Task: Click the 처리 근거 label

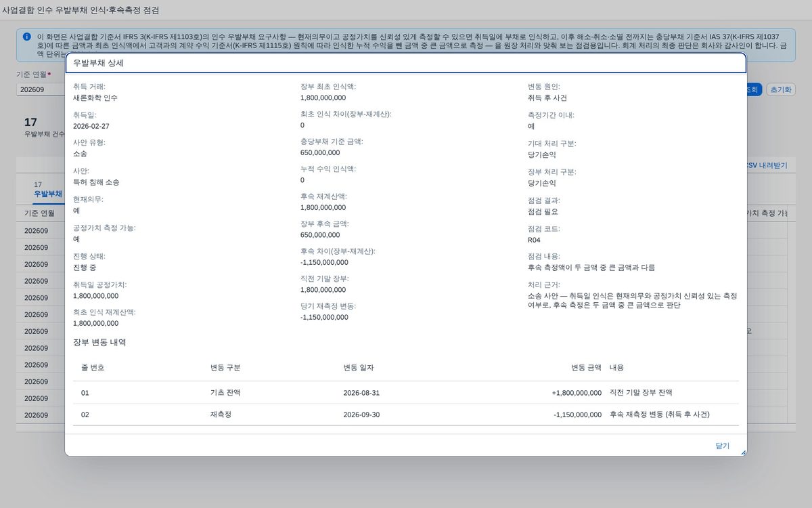Action: (x=544, y=284)
